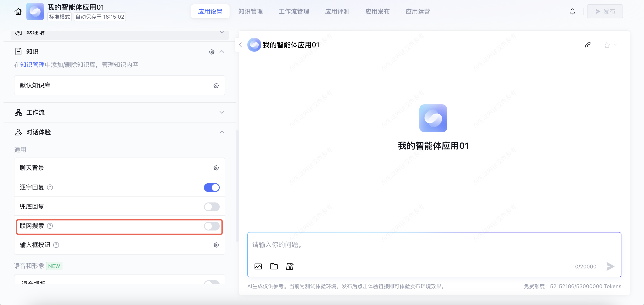644x305 pixels.
Task: Click the 发布 button
Action: pos(605,11)
